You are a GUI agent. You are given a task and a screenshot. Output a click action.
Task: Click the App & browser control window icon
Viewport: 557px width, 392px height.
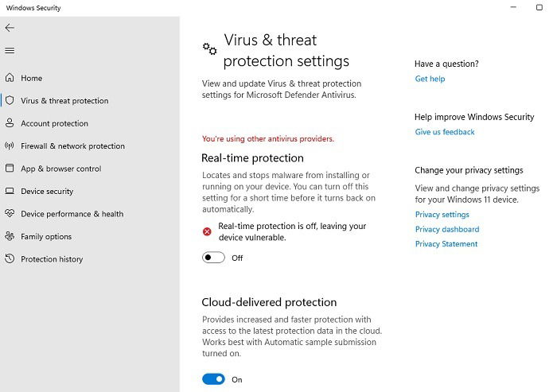10,168
